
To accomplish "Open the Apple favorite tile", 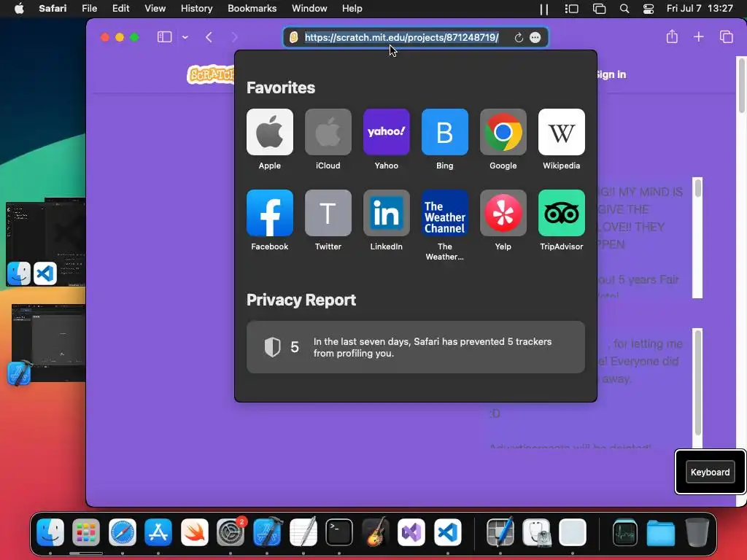I will pos(270,132).
